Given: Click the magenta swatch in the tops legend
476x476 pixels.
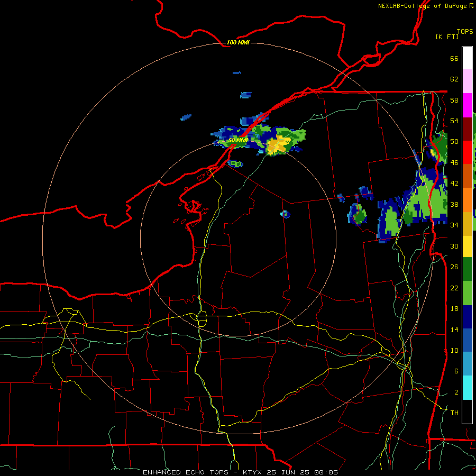Looking at the screenshot, I should pos(467,105).
